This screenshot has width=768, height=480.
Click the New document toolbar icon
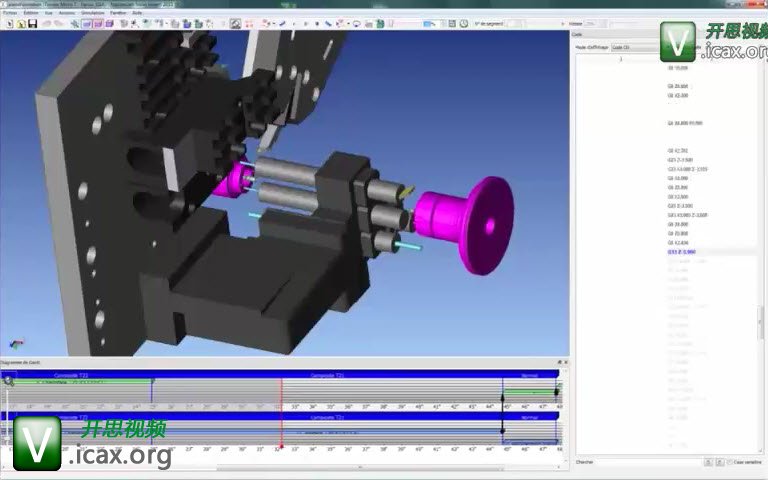click(9, 24)
